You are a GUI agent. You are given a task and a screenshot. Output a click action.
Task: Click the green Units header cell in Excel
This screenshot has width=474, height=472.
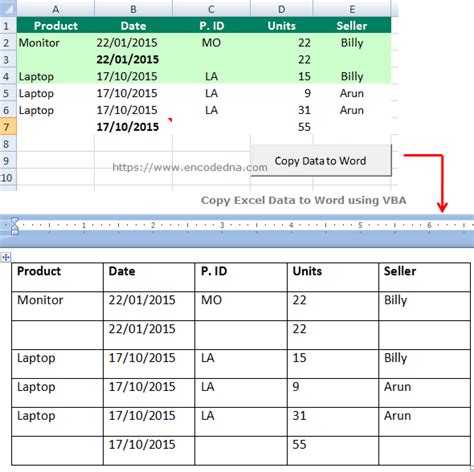(x=282, y=25)
